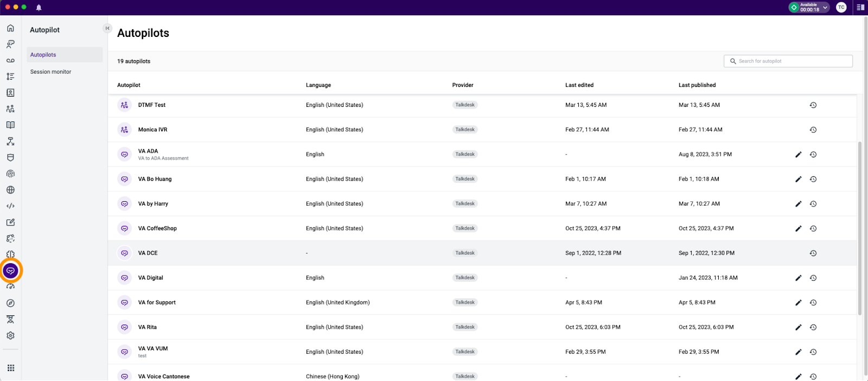This screenshot has height=381, width=868.
Task: Click the vertical scrollbar of the autopilot list
Action: point(859,228)
